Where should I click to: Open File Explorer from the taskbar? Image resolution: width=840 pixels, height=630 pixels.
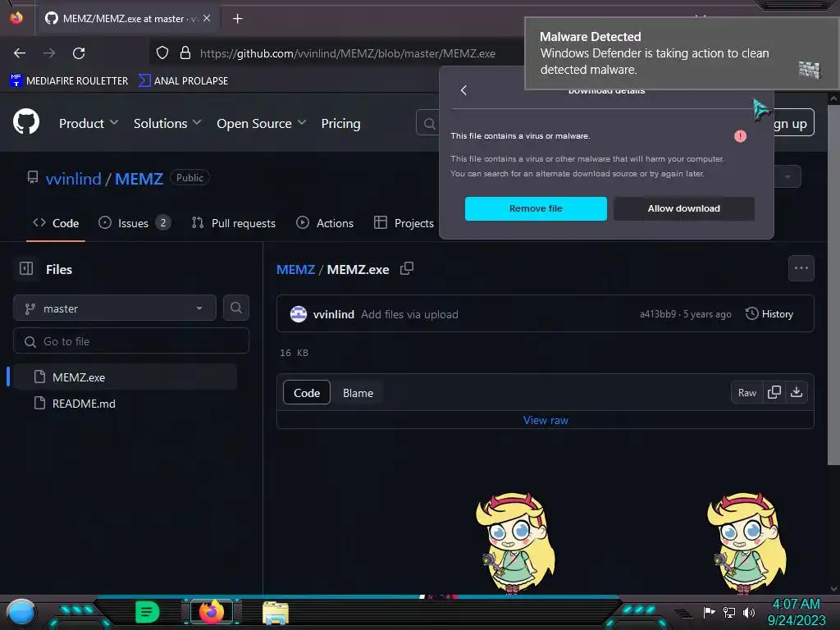(276, 613)
